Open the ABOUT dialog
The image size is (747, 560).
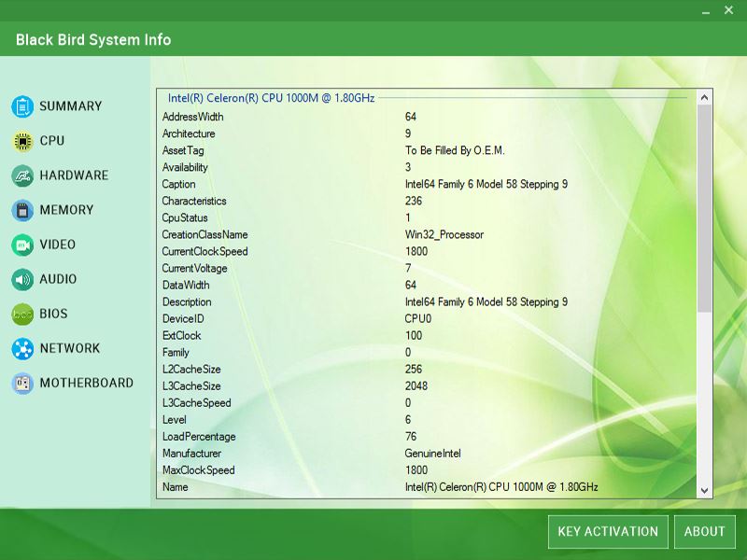pyautogui.click(x=705, y=531)
